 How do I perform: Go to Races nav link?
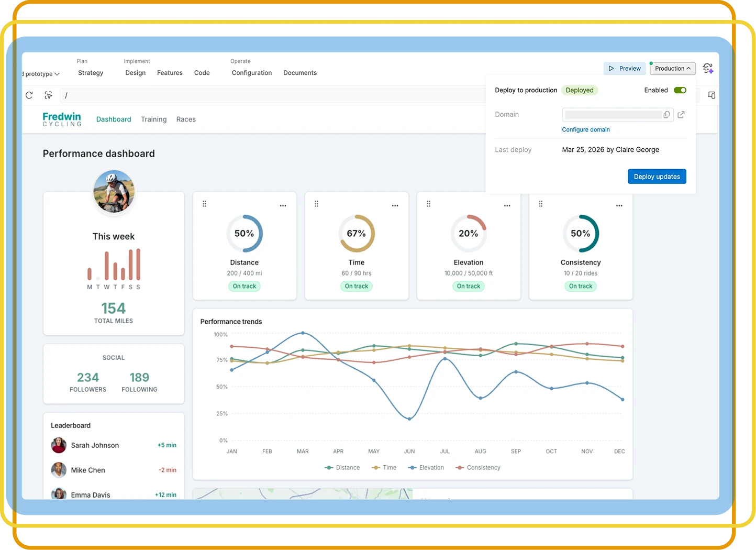pos(186,119)
